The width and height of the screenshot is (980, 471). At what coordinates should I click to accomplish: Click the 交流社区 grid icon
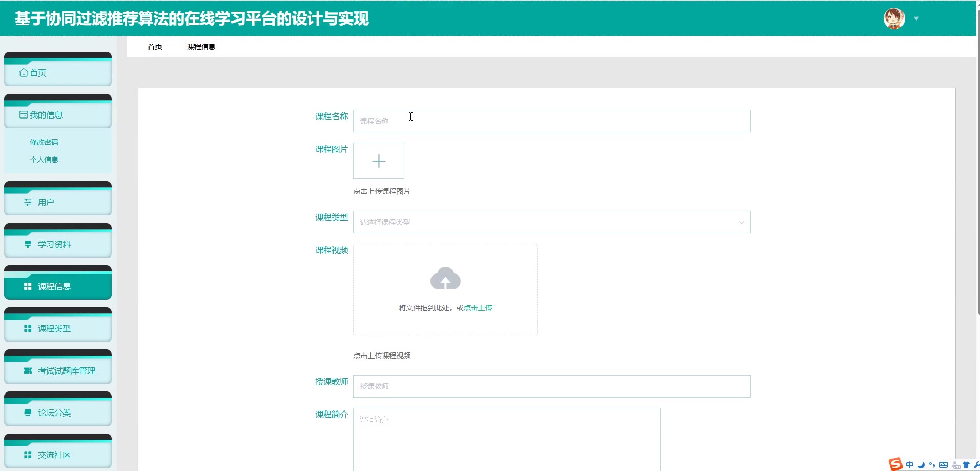click(28, 455)
